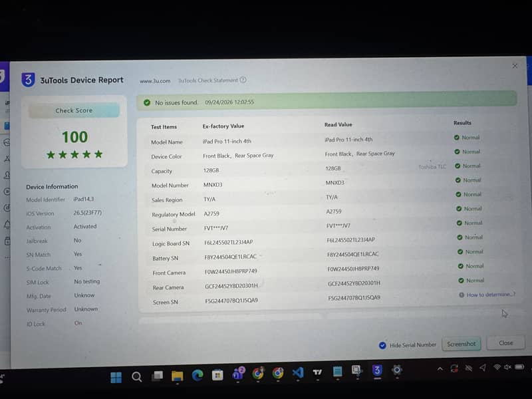Open Microsoft Store from the taskbar

click(x=217, y=374)
